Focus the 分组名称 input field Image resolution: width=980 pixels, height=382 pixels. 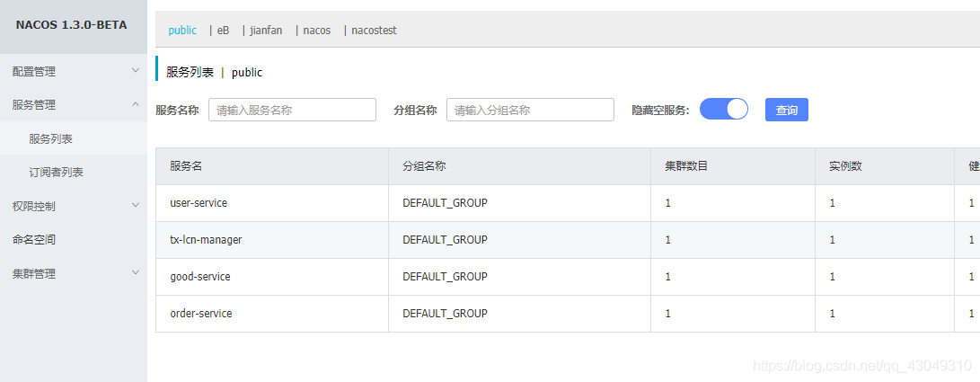pyautogui.click(x=530, y=110)
